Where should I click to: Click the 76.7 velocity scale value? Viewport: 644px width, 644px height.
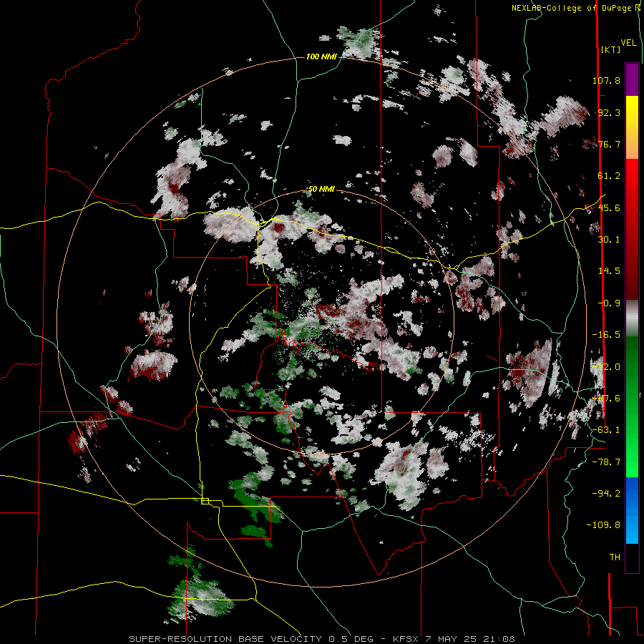point(609,144)
